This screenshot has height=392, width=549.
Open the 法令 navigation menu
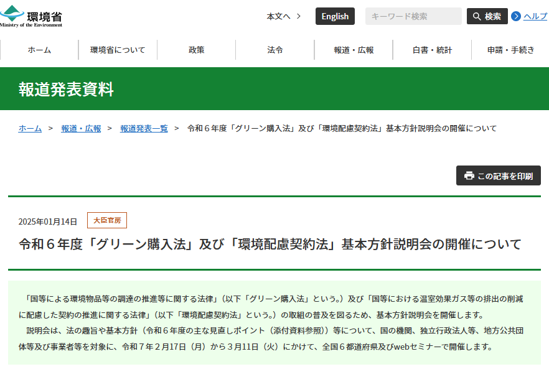274,50
